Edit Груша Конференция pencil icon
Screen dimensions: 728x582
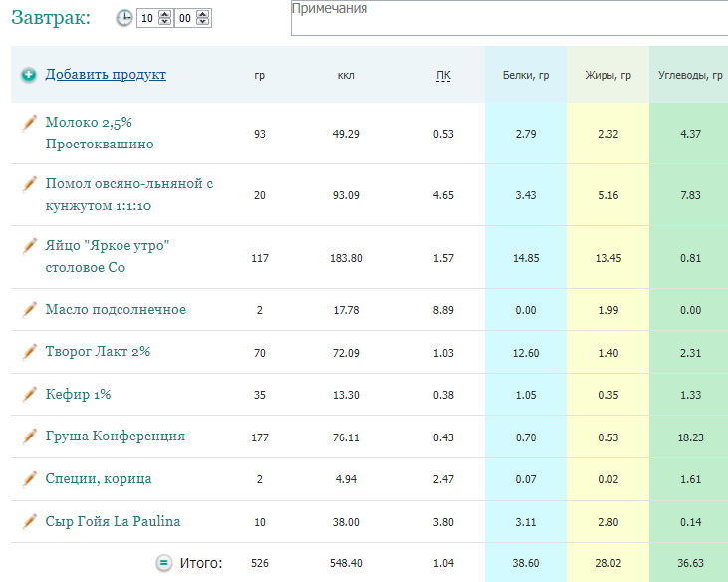(x=29, y=436)
